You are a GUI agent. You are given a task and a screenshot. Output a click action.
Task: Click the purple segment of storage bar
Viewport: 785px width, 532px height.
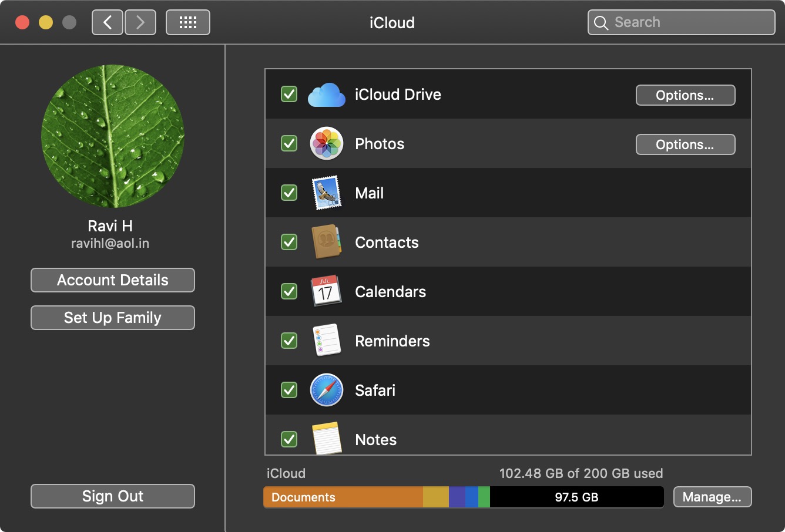[x=457, y=497]
